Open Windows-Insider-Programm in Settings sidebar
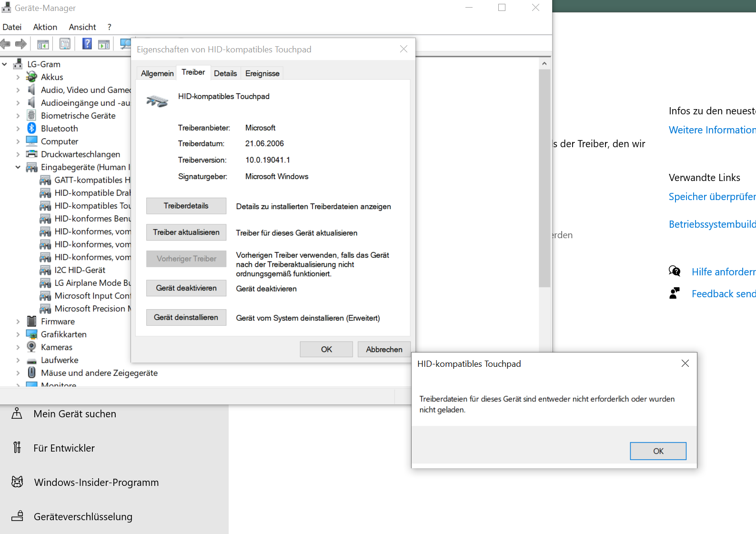 point(96,482)
